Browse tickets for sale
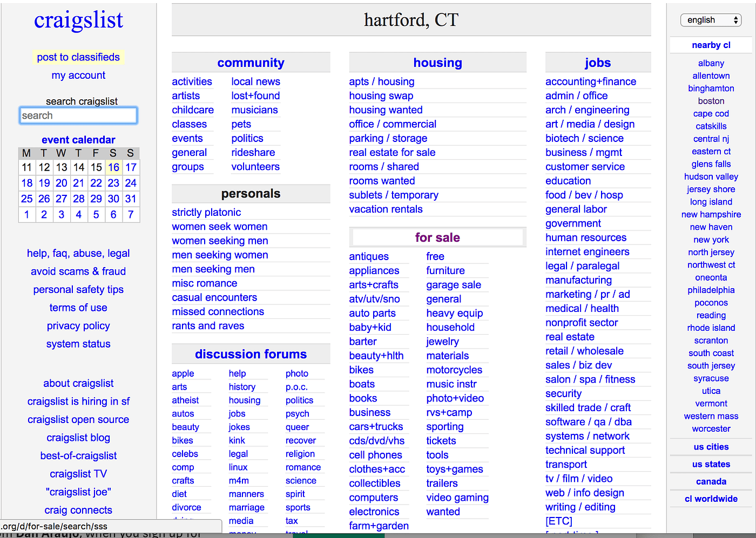Image resolution: width=756 pixels, height=538 pixels. pos(441,440)
